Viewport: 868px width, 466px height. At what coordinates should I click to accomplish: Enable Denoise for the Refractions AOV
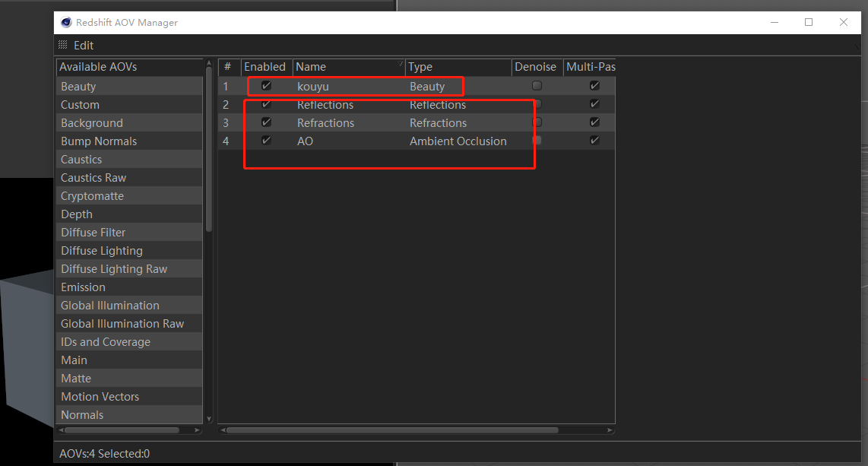coord(537,122)
